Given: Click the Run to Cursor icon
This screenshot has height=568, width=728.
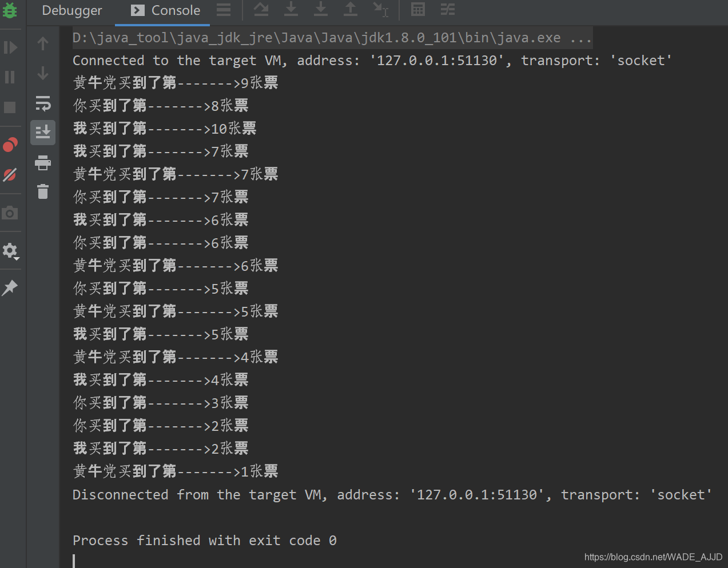Looking at the screenshot, I should [380, 9].
